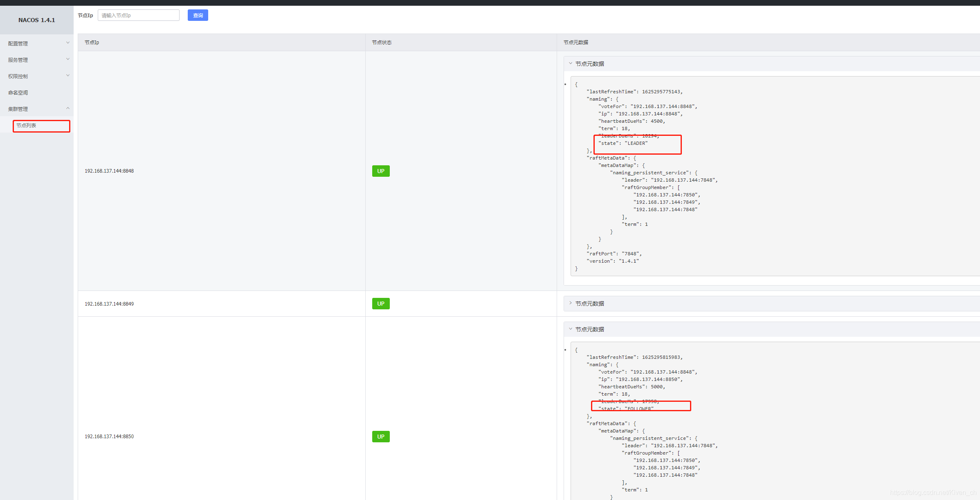The width and height of the screenshot is (980, 500).
Task: Expand the 配置管理 sidebar menu
Action: pos(18,43)
